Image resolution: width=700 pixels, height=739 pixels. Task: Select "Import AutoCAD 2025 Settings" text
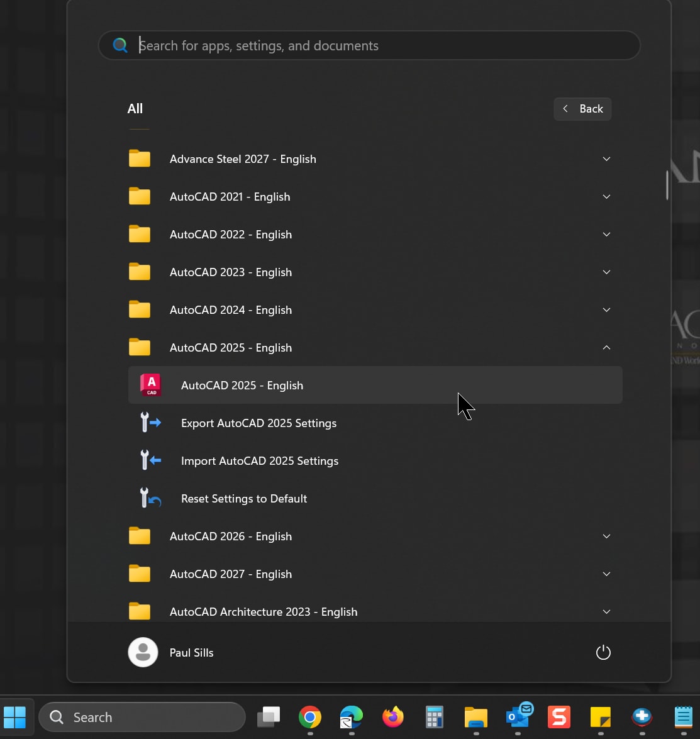tap(260, 461)
